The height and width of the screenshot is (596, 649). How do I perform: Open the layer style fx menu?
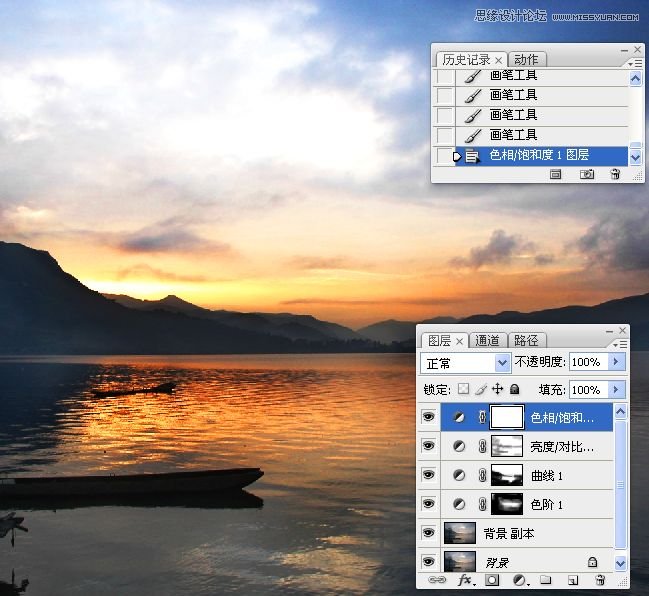(465, 580)
